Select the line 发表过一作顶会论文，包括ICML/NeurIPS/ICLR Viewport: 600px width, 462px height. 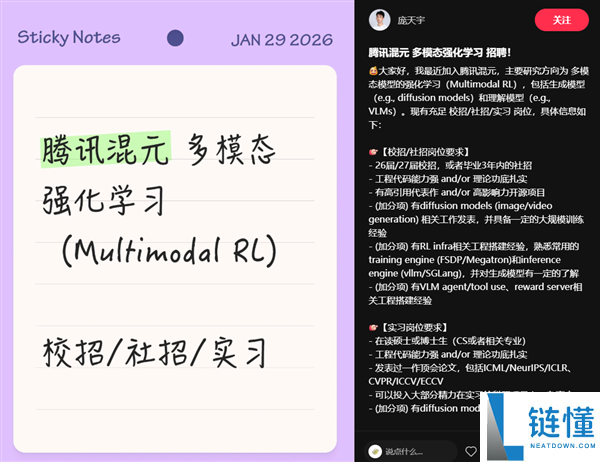tap(470, 368)
